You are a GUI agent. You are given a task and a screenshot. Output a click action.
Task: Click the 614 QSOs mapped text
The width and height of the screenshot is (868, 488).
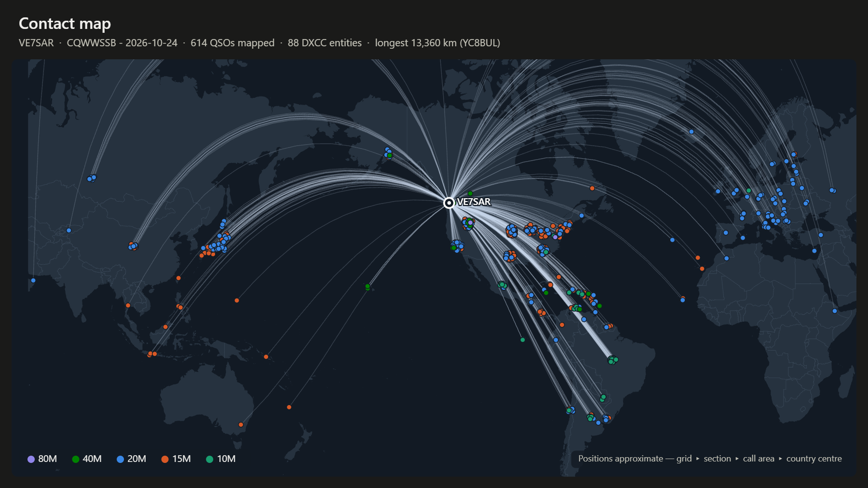tap(232, 43)
